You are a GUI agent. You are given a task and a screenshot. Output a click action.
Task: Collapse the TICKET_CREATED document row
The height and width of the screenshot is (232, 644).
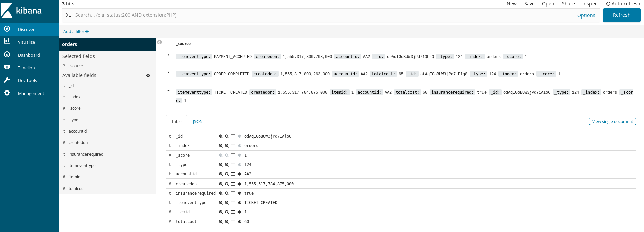[x=168, y=91]
